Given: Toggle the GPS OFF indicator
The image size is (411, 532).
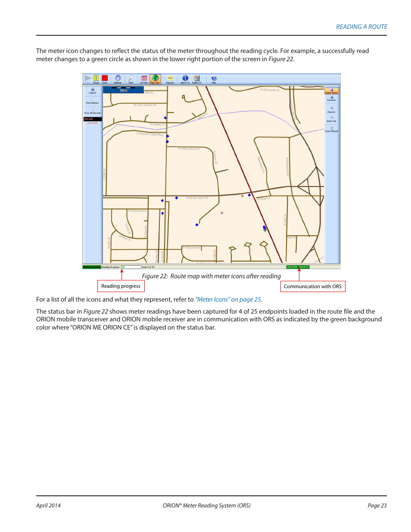Looking at the screenshot, I should point(93,119).
